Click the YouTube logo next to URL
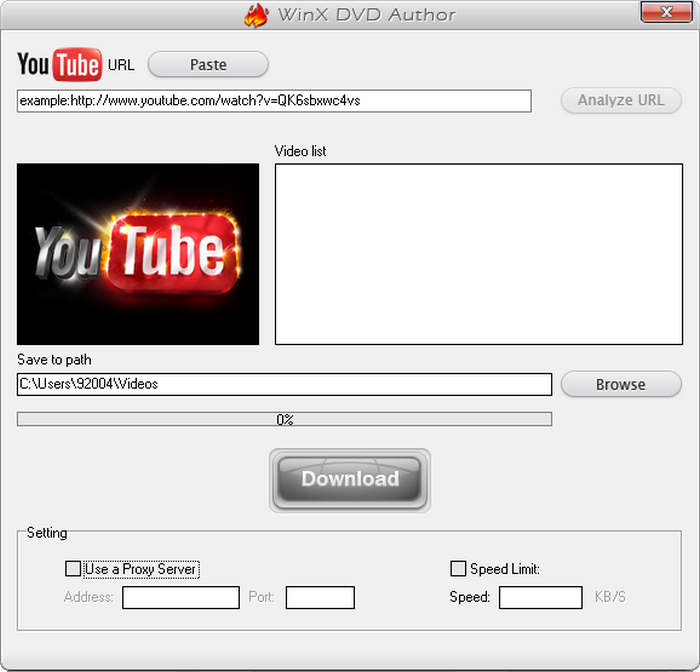The height and width of the screenshot is (672, 700). point(59,64)
